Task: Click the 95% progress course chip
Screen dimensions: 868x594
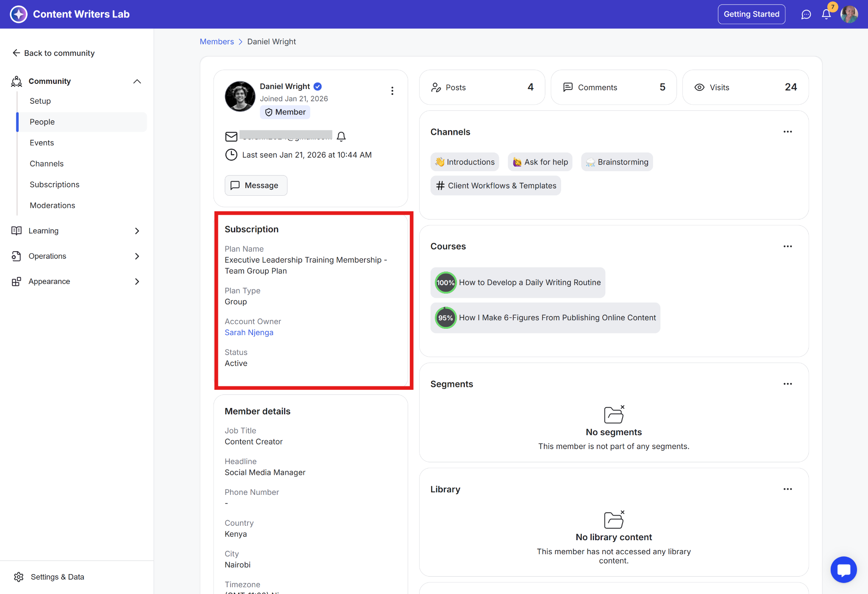Action: [x=545, y=318]
